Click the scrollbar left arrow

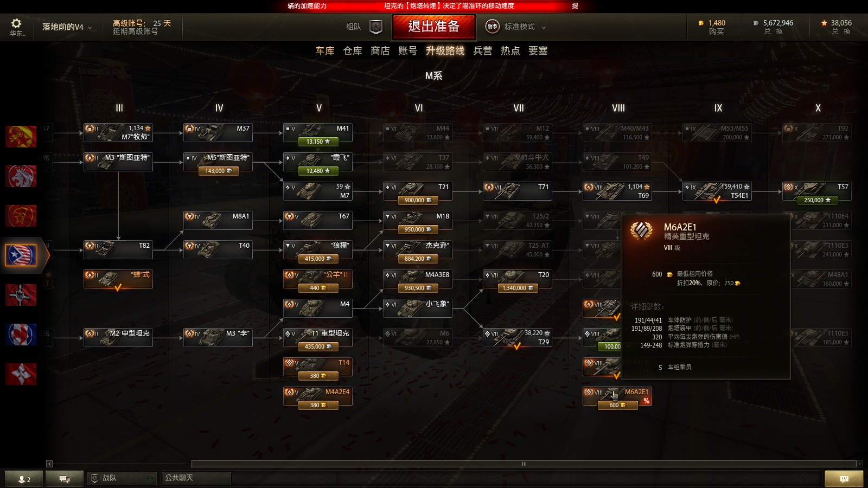coord(49,464)
